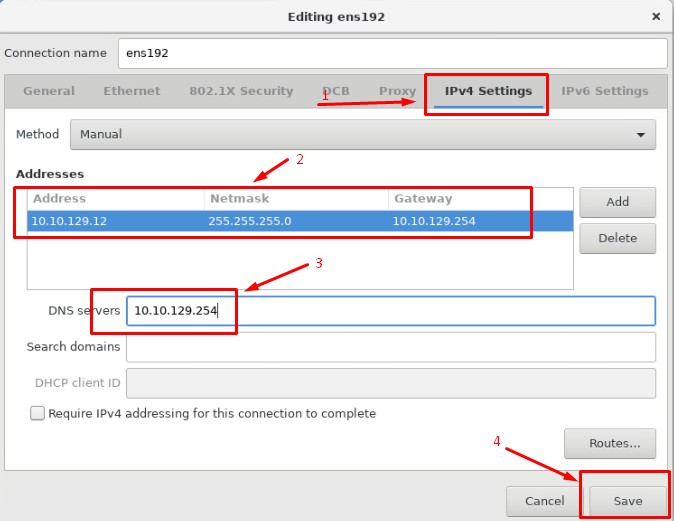The image size is (674, 521).
Task: Click the Connection name text field
Action: (392, 52)
